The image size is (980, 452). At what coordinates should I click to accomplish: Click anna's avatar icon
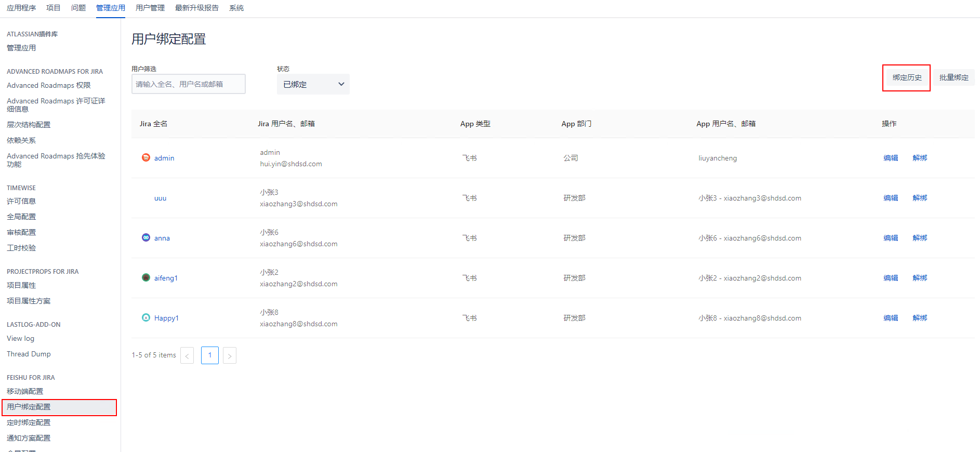coord(146,237)
